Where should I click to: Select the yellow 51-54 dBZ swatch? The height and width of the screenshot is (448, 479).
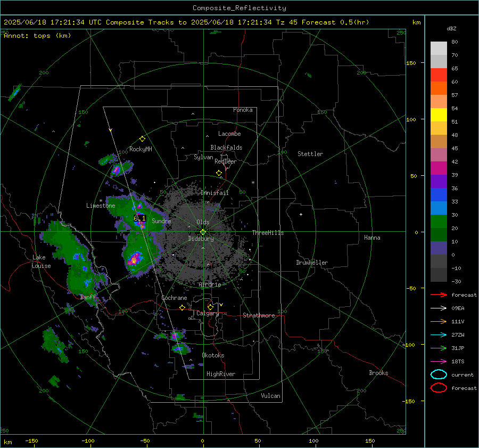click(439, 115)
